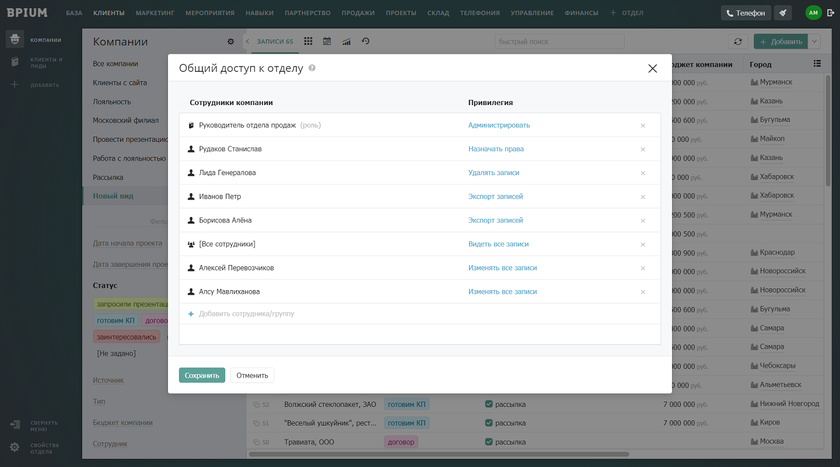The height and width of the screenshot is (467, 840).
Task: Toggle рассылка checkbox for Травиата, ООО
Action: [x=489, y=442]
